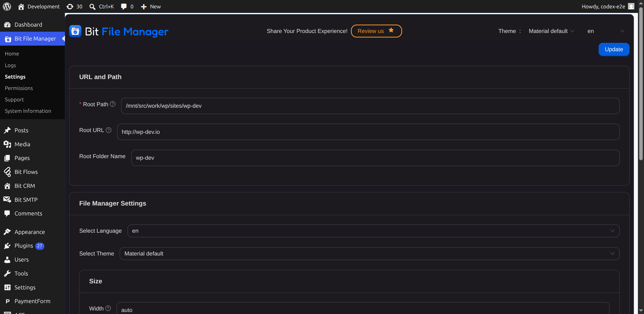
Task: Expand the Select Theme dropdown
Action: pos(370,254)
